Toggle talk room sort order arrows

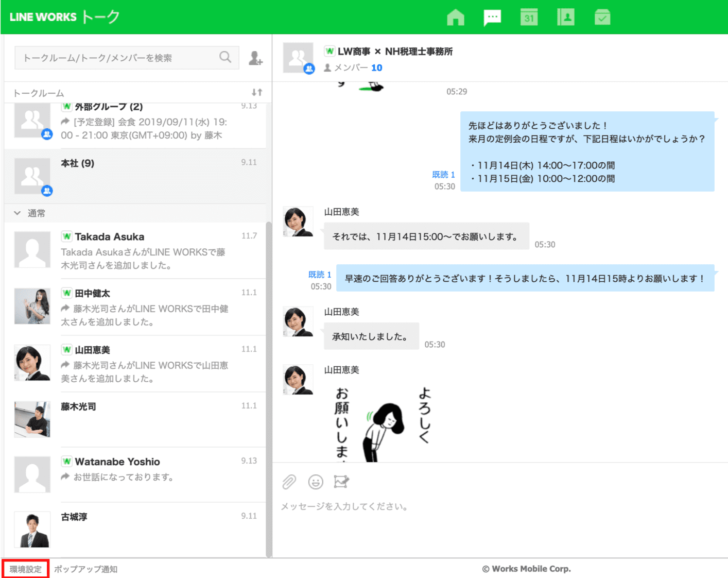[257, 92]
